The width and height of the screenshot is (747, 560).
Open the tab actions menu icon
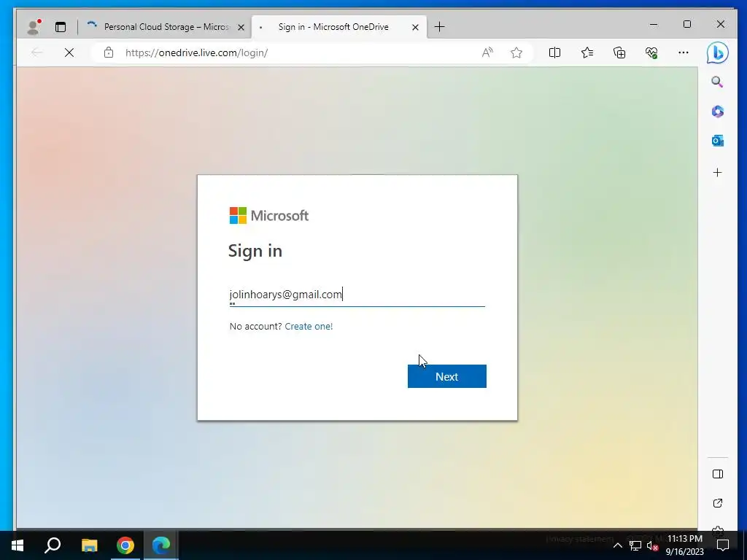61,27
